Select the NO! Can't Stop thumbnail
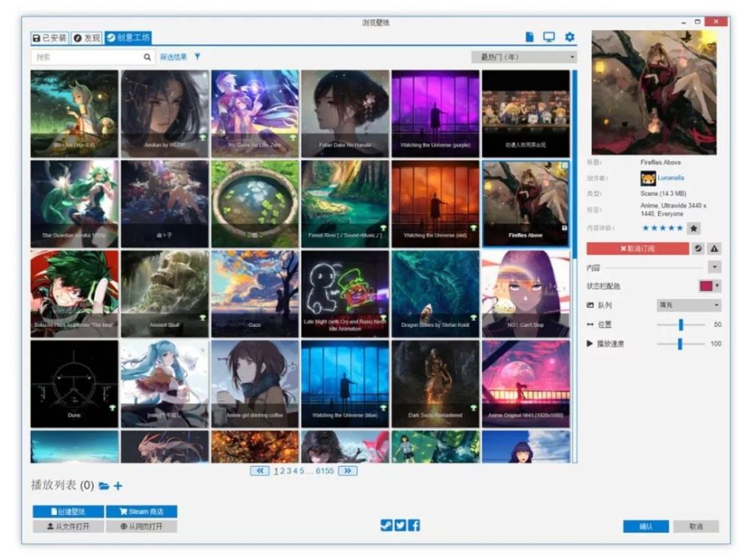The width and height of the screenshot is (752, 560). tap(526, 294)
